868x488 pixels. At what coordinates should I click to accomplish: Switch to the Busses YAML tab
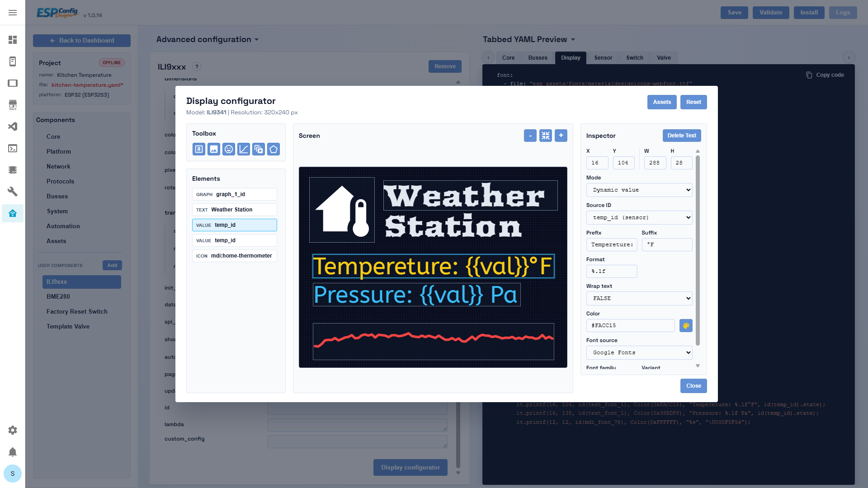coord(538,58)
